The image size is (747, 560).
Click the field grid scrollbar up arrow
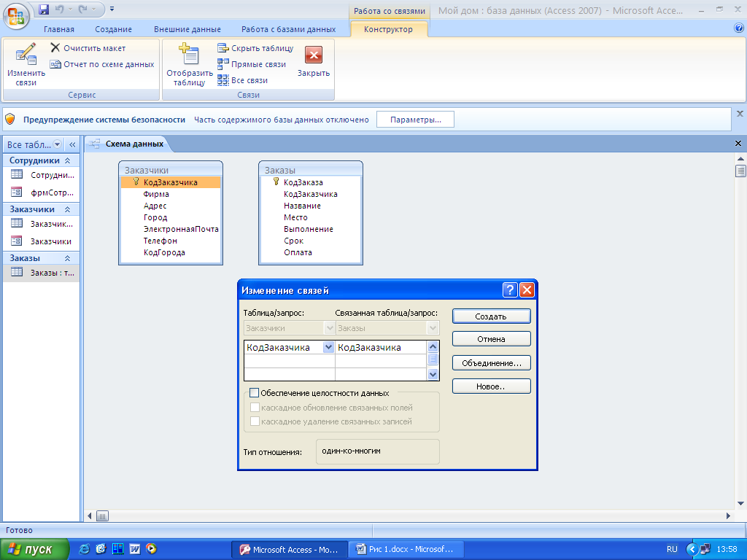pyautogui.click(x=433, y=346)
